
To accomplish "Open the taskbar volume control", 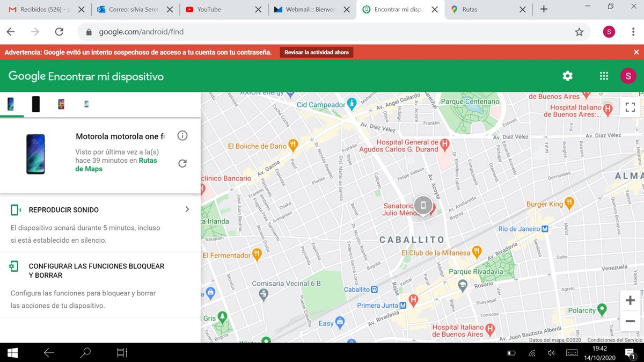I will [x=551, y=353].
